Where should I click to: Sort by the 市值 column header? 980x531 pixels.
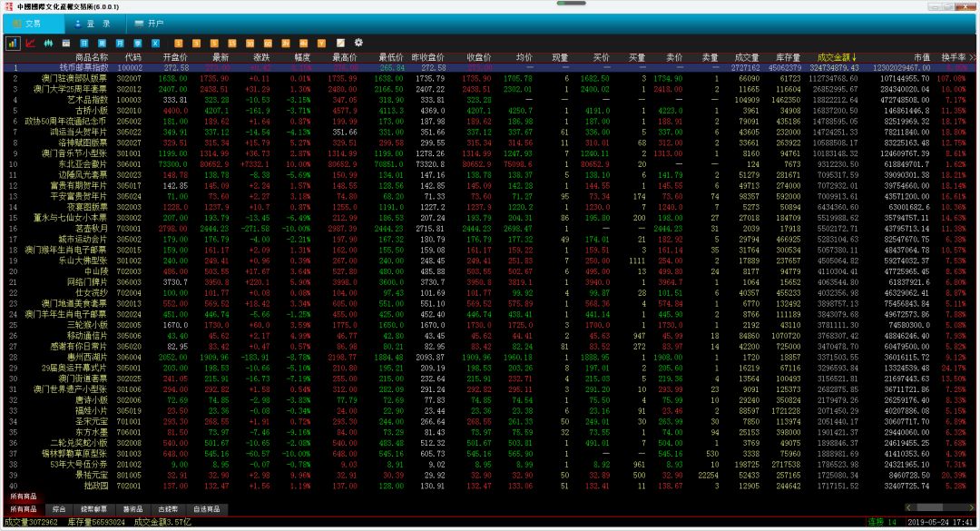pos(922,57)
